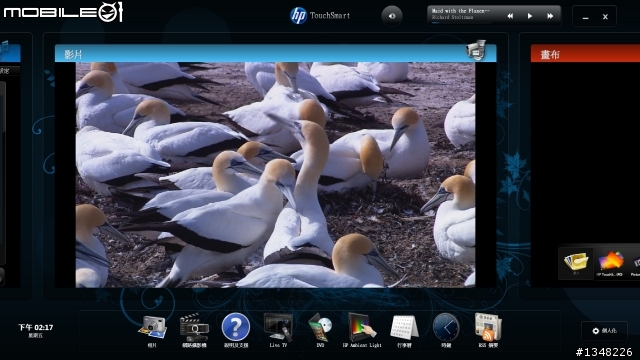Click the gannet birds video preview

[276, 175]
